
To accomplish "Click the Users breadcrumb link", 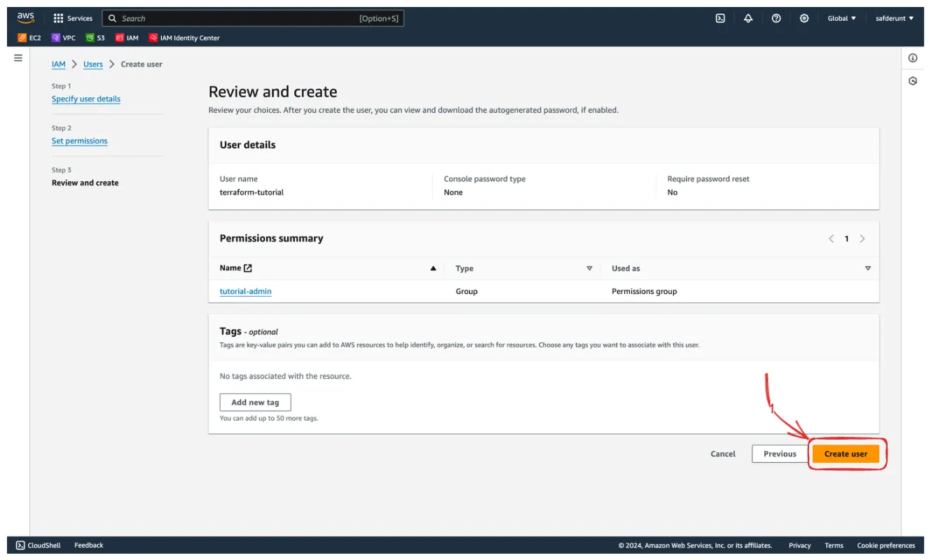I will 93,64.
